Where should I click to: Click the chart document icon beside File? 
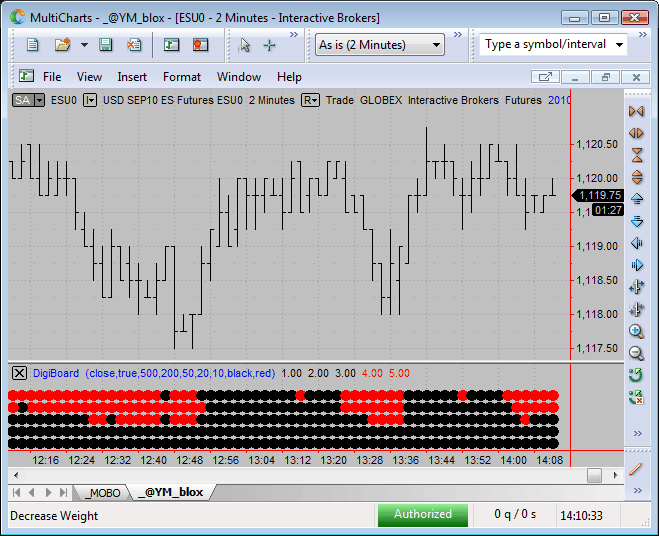pyautogui.click(x=26, y=76)
